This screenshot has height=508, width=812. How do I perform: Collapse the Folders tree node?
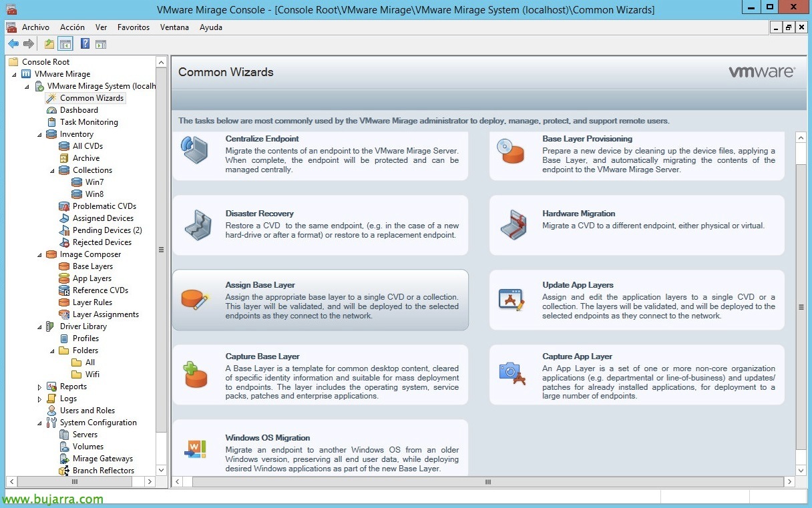point(53,350)
